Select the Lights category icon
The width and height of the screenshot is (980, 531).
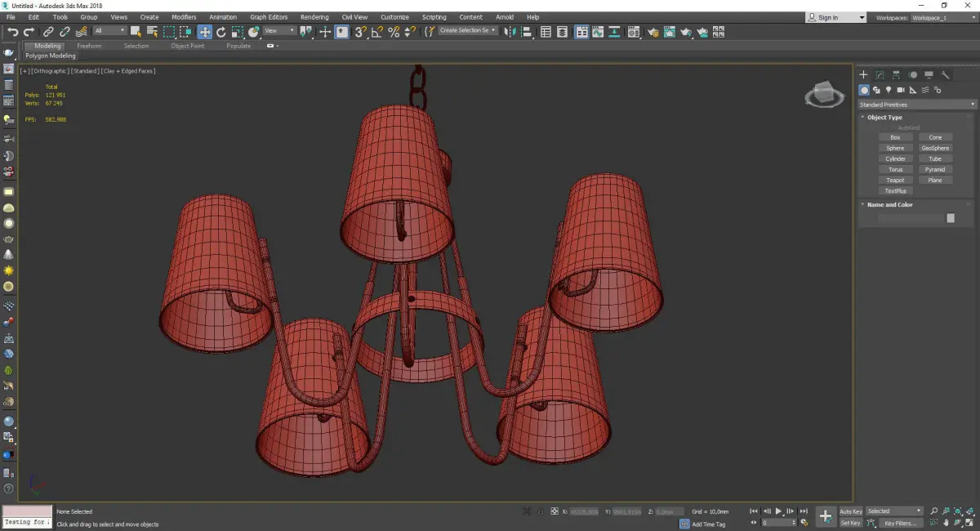click(889, 90)
